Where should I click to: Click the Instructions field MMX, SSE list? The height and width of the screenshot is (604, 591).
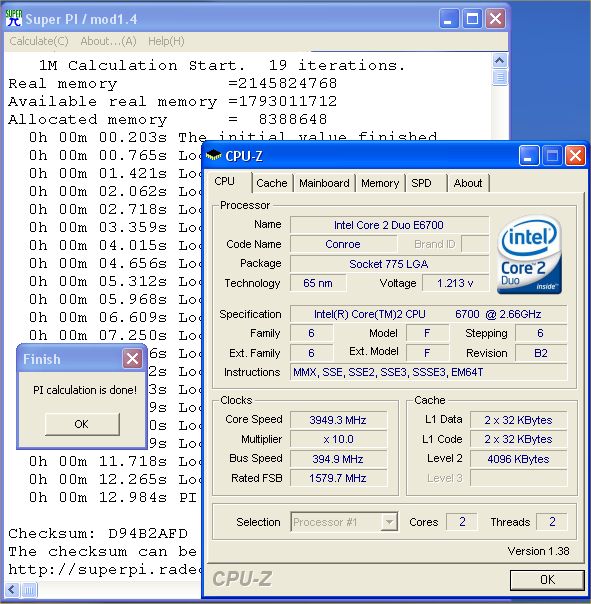pyautogui.click(x=428, y=372)
